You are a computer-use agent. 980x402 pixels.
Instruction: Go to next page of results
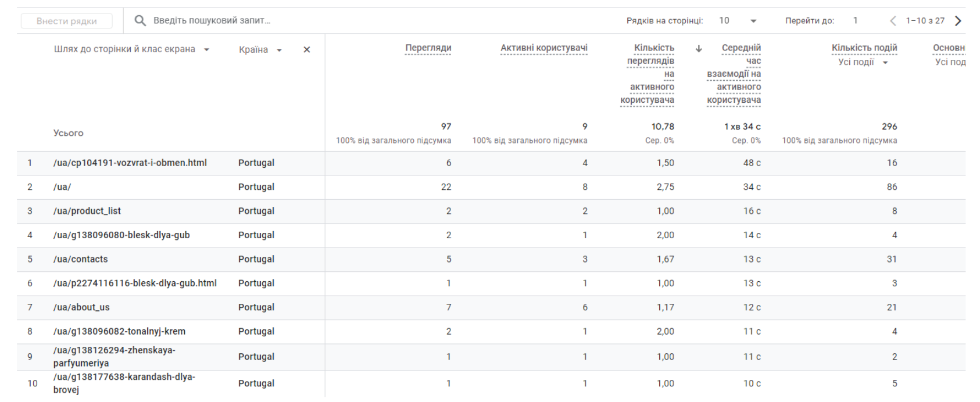pos(958,21)
